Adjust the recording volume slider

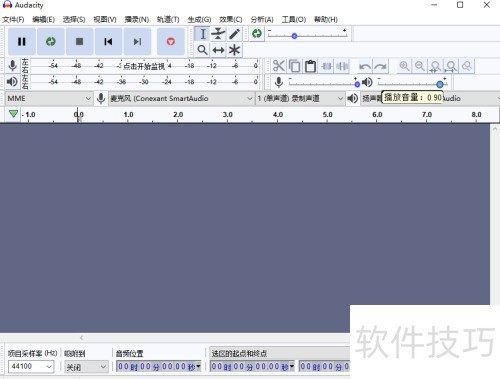[x=357, y=84]
